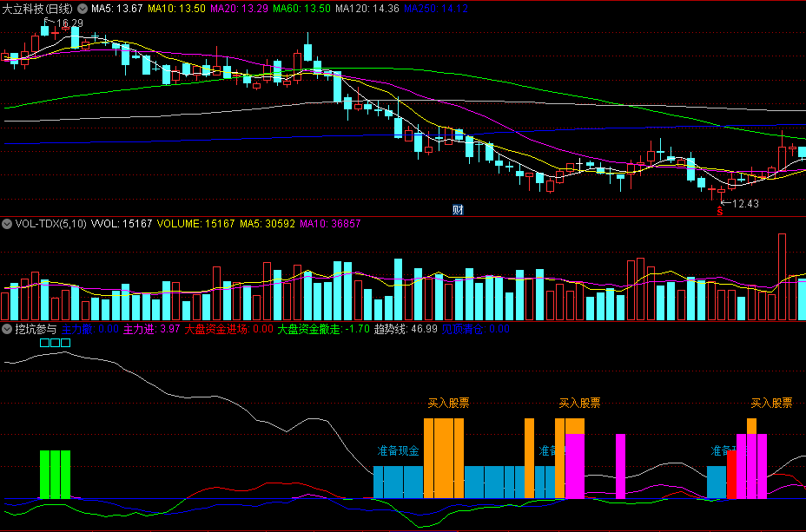Screen dimensions: 806x532
Task: Click the first 准备现金 signal label
Action: tap(399, 451)
